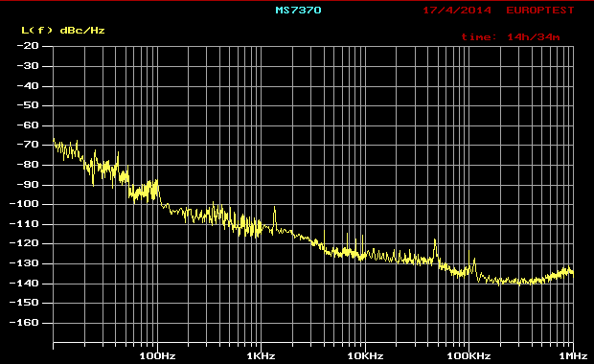Click the -130 y-axis label
The height and width of the screenshot is (364, 594).
click(x=24, y=262)
